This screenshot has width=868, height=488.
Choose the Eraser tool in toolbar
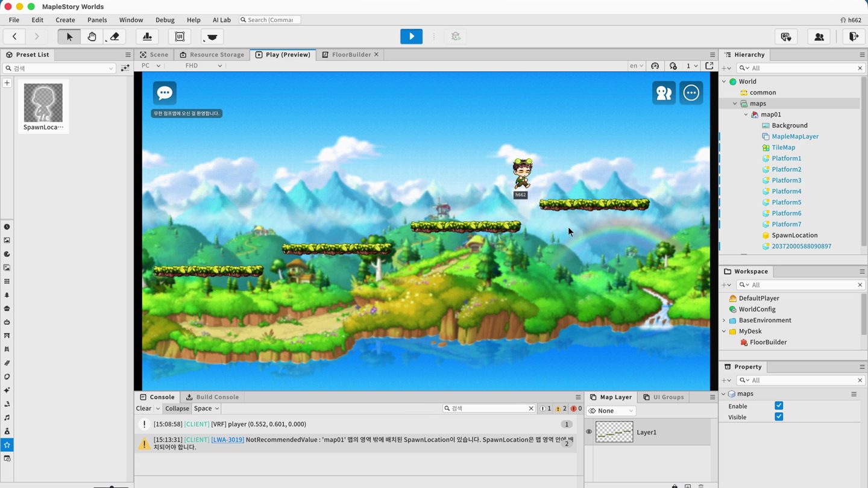pos(114,37)
